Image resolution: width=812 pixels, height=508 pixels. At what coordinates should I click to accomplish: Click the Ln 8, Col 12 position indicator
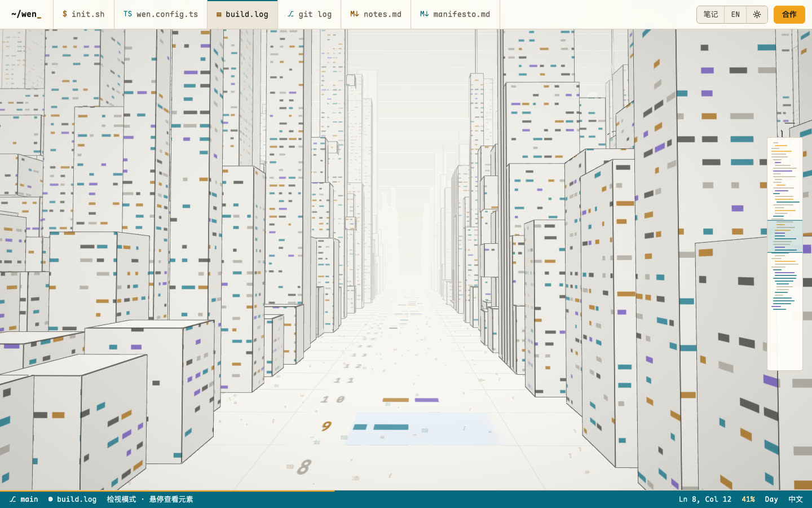pyautogui.click(x=705, y=500)
